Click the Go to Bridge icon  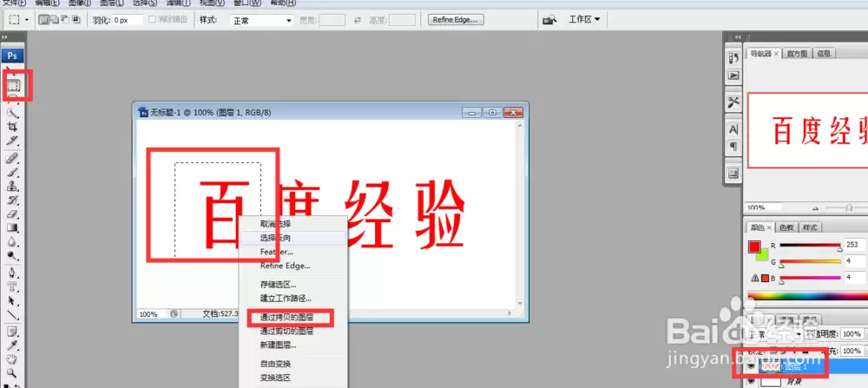click(549, 20)
